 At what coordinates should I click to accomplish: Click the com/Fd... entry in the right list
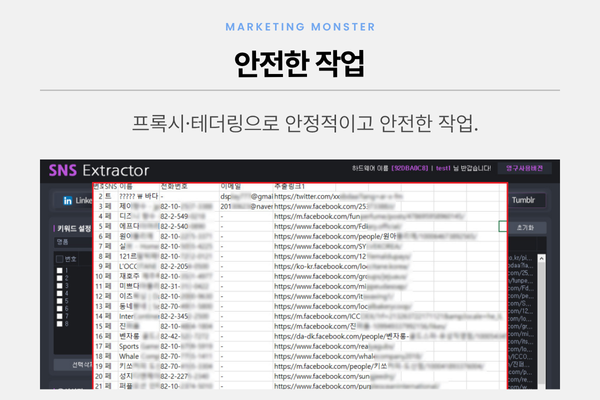(x=520, y=288)
